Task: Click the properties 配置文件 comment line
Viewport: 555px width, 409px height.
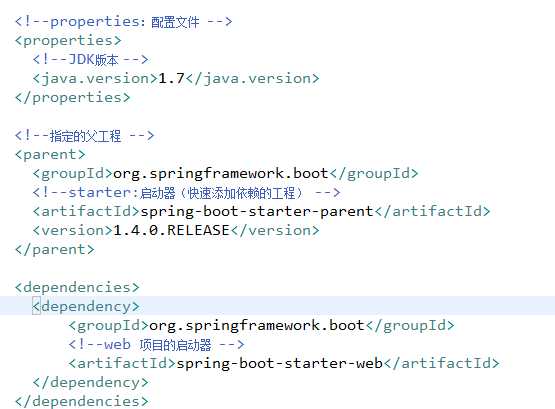Action: click(124, 22)
